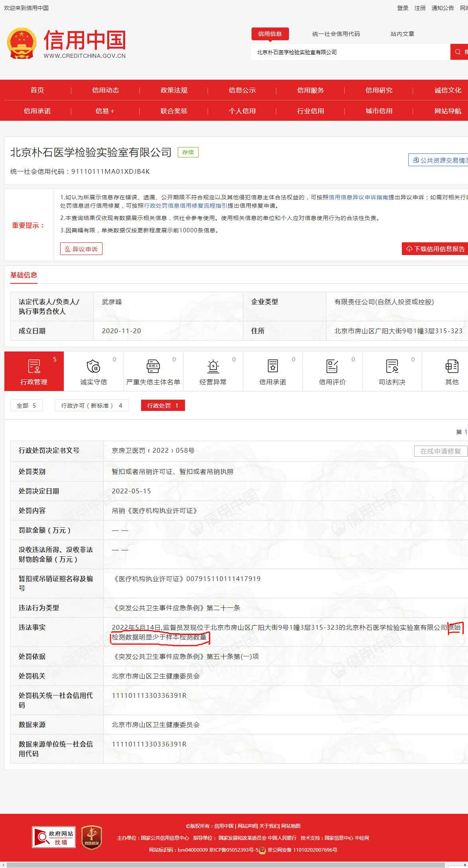Open 信用服务 navigation item
Viewport: 468px width, 868px height.
pos(311,90)
